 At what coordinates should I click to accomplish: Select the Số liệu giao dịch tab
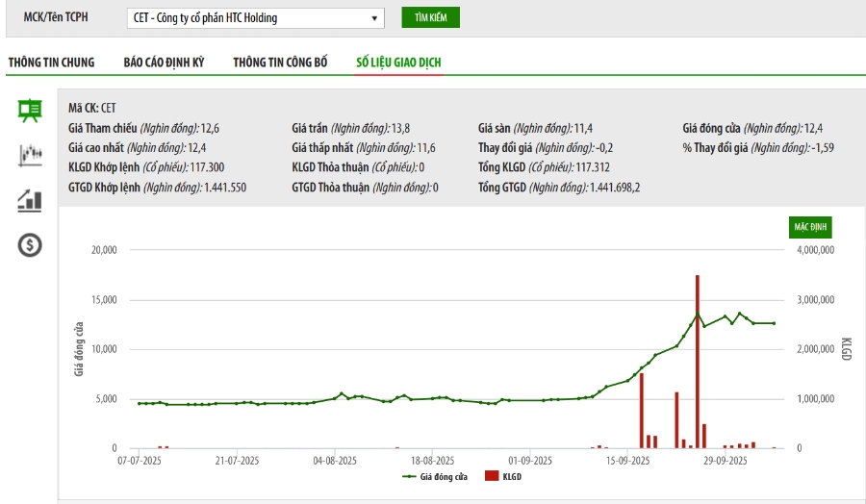coord(398,63)
